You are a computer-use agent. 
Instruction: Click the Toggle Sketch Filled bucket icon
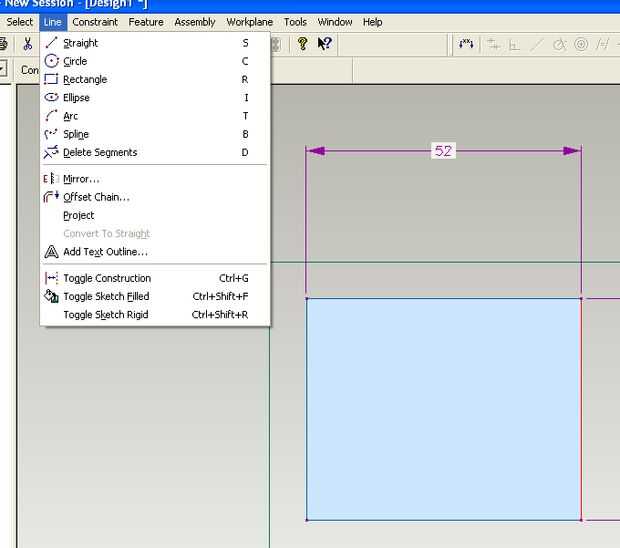pos(51,296)
